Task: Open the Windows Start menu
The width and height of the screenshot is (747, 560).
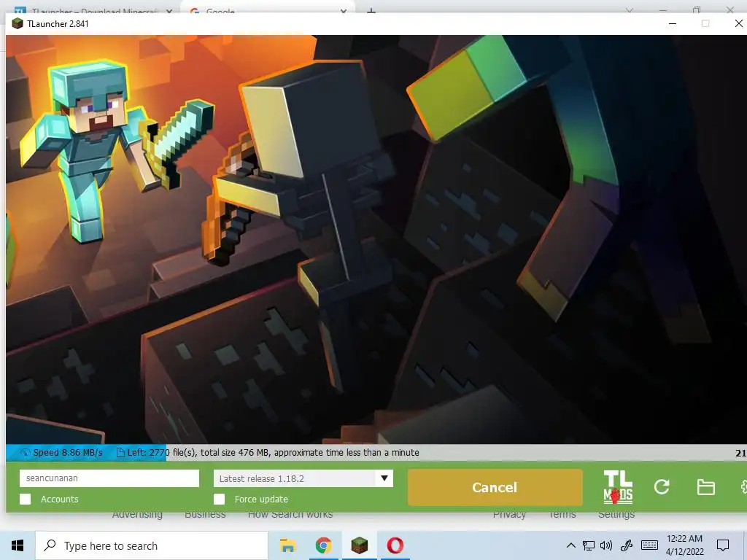Action: click(18, 545)
